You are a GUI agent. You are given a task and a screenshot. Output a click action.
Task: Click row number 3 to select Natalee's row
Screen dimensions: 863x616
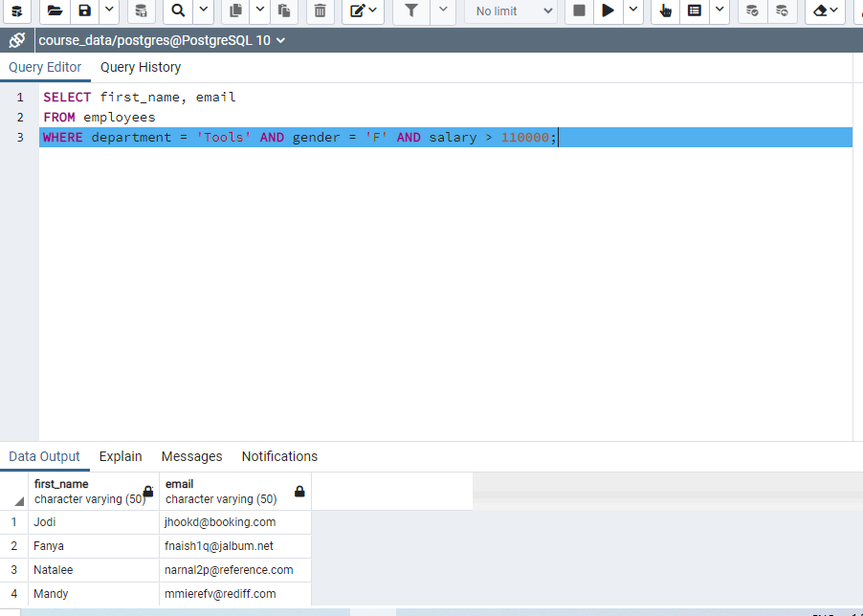(14, 569)
